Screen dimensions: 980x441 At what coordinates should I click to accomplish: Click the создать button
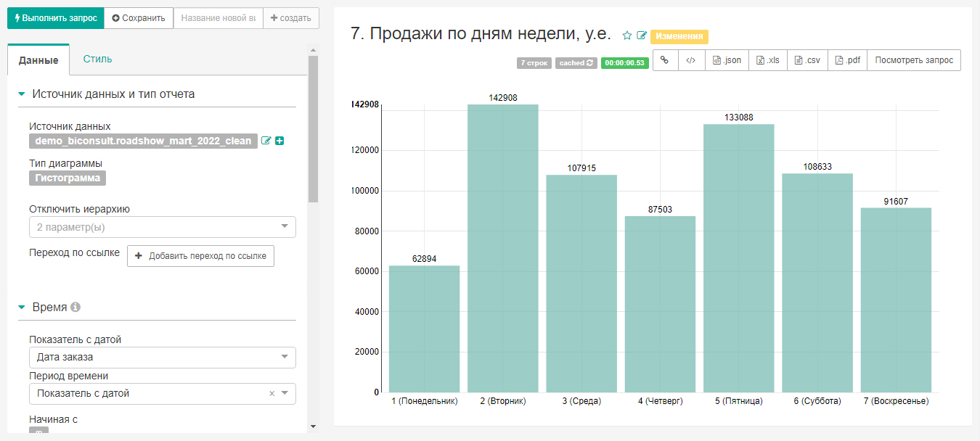click(x=290, y=18)
